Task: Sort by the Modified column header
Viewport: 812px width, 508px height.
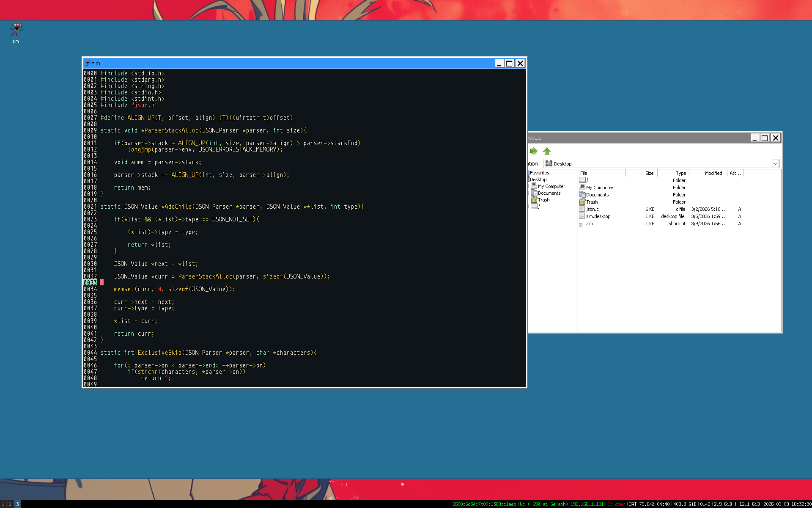Action: click(713, 173)
